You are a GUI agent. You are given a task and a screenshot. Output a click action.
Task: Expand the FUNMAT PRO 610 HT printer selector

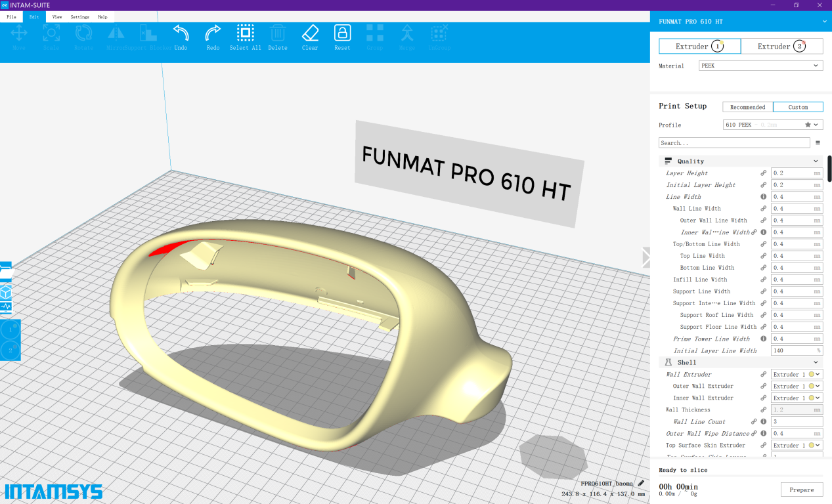coord(741,22)
